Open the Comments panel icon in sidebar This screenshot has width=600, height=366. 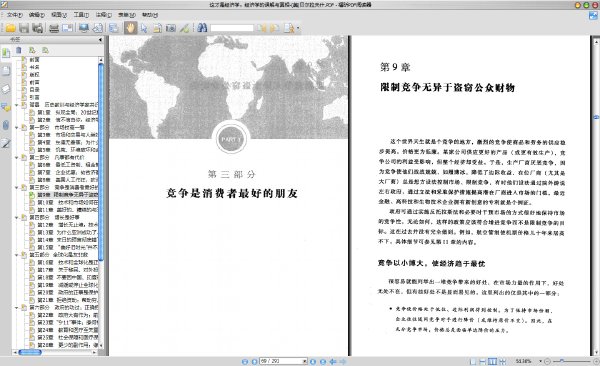pyautogui.click(x=6, y=107)
